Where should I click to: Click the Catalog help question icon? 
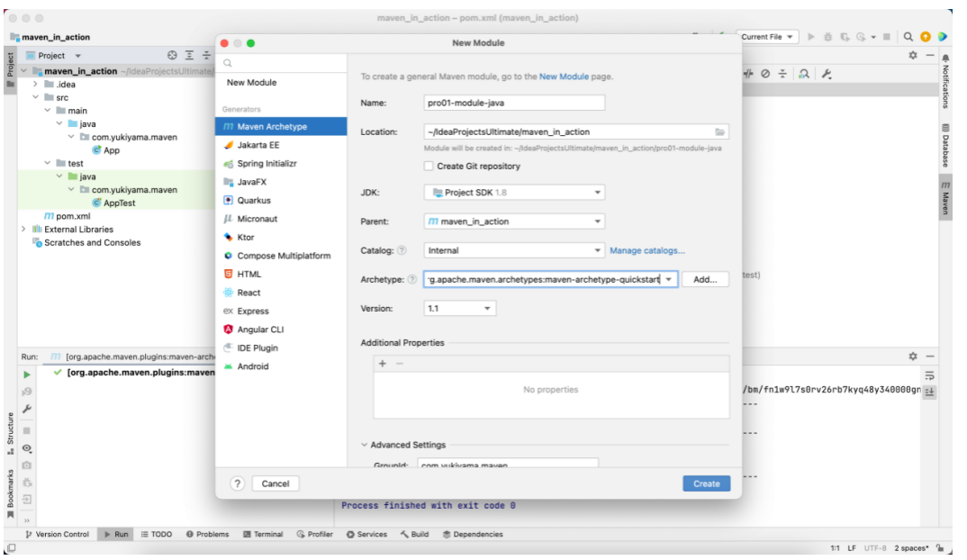coord(402,250)
